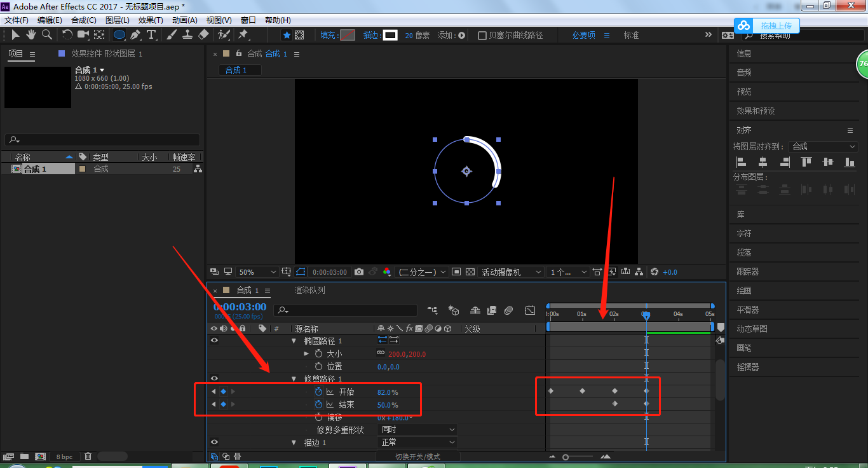
Task: Select the Horizontal Type tool
Action: (x=151, y=35)
